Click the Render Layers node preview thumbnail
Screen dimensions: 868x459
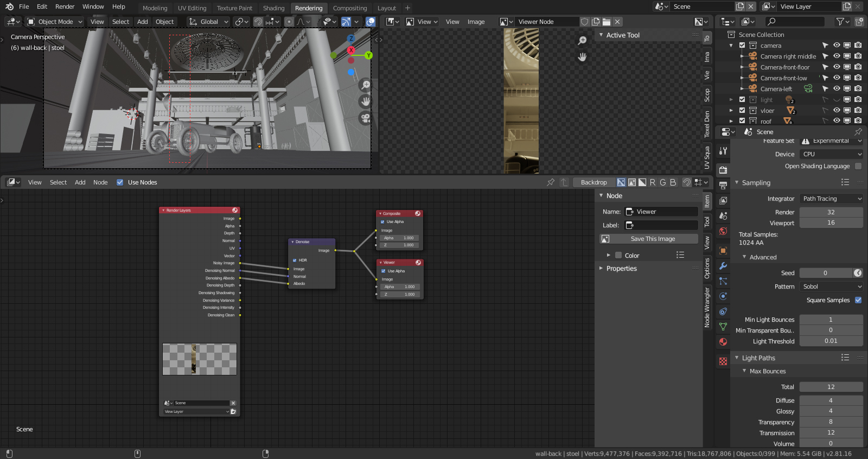[x=200, y=359]
